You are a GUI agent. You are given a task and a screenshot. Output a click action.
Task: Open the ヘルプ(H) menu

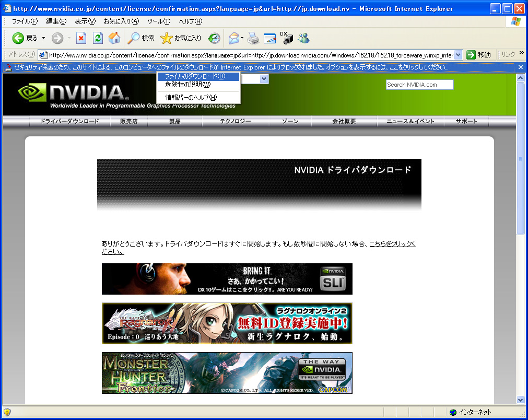(x=190, y=21)
